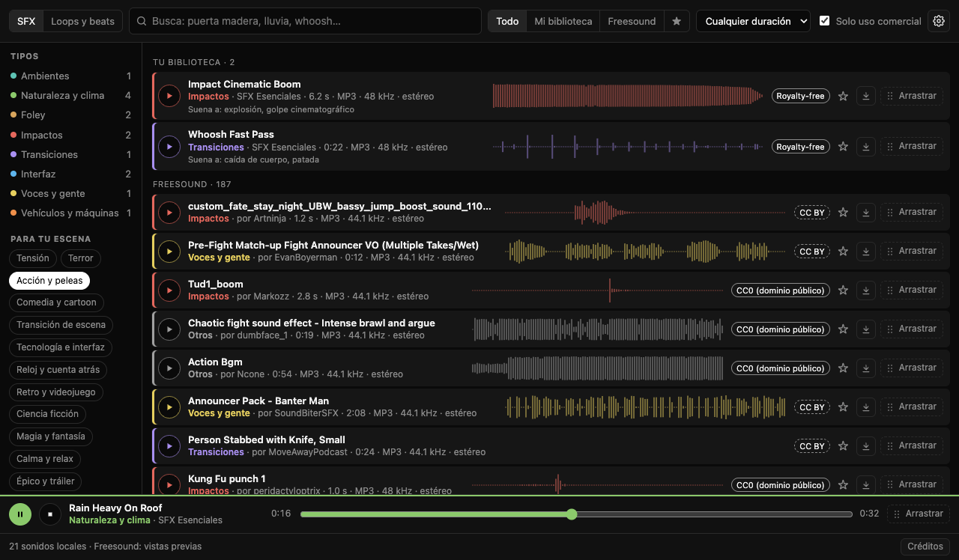
Task: Download the Whoosh Fast Pass sound
Action: 866,146
